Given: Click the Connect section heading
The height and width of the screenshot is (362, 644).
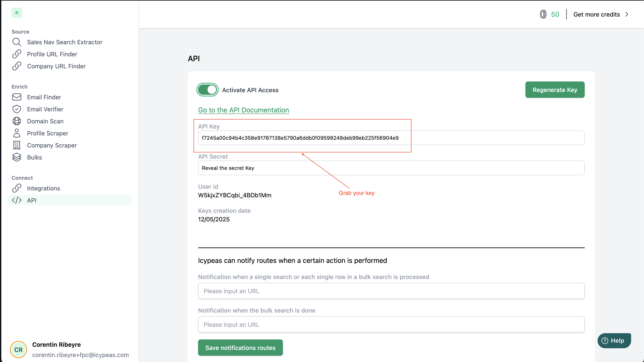Looking at the screenshot, I should tap(22, 178).
